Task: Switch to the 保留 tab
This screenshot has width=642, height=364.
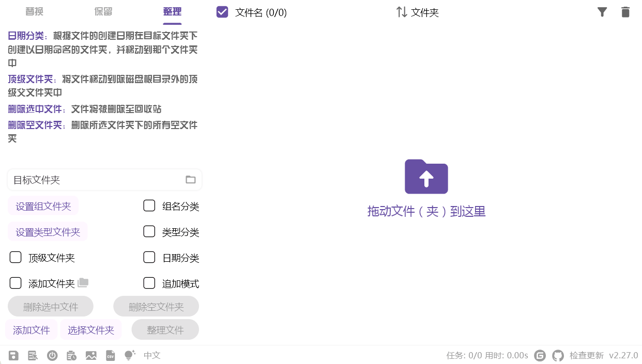Action: 103,11
